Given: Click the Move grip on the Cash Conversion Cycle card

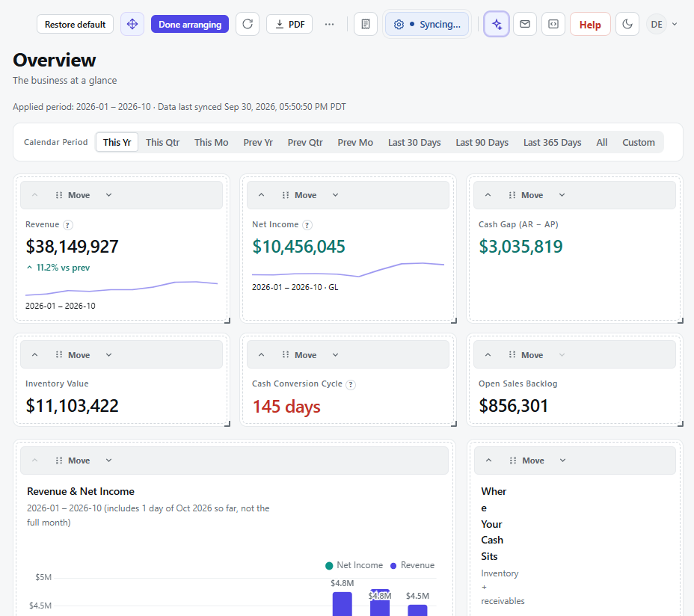Looking at the screenshot, I should tap(299, 355).
